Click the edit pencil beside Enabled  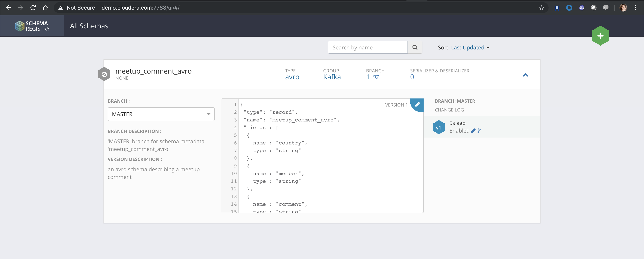click(x=473, y=131)
